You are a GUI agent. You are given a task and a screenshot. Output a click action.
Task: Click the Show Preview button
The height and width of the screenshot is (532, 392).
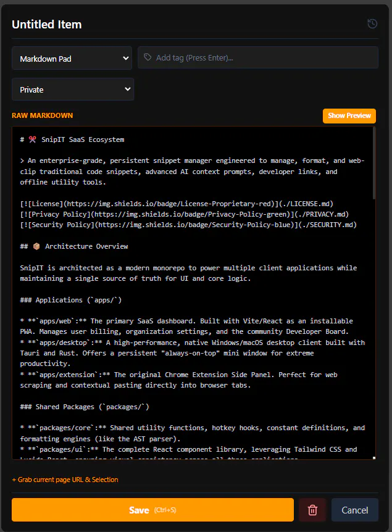pyautogui.click(x=349, y=115)
